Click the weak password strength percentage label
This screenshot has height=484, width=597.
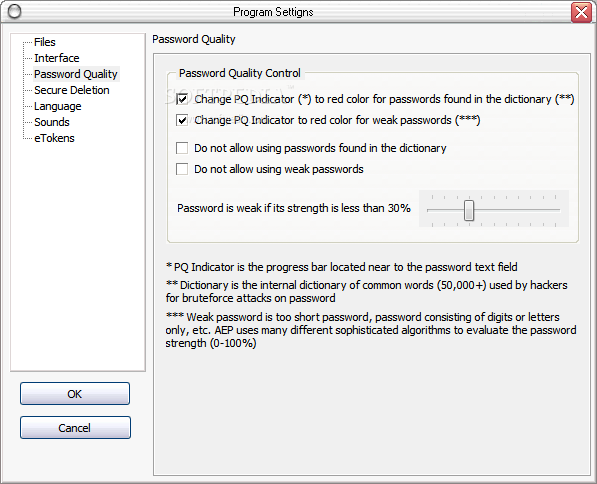[294, 208]
